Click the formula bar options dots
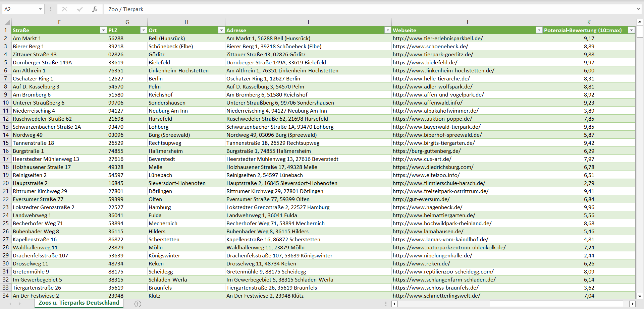The height and width of the screenshot is (309, 644). (51, 9)
